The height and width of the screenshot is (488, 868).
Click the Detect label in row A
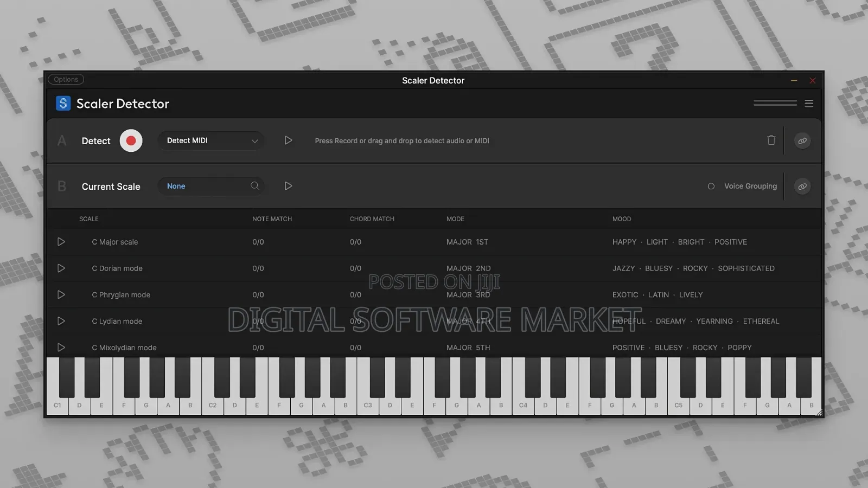96,141
